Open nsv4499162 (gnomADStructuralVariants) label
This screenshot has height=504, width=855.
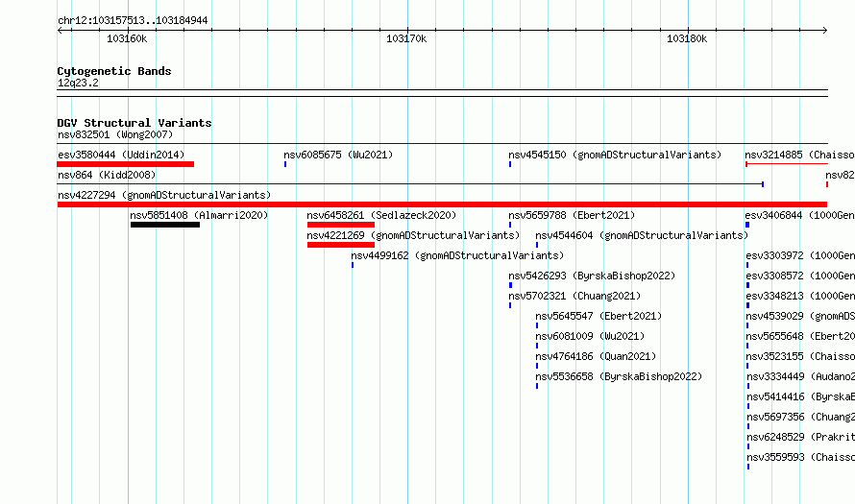[457, 255]
